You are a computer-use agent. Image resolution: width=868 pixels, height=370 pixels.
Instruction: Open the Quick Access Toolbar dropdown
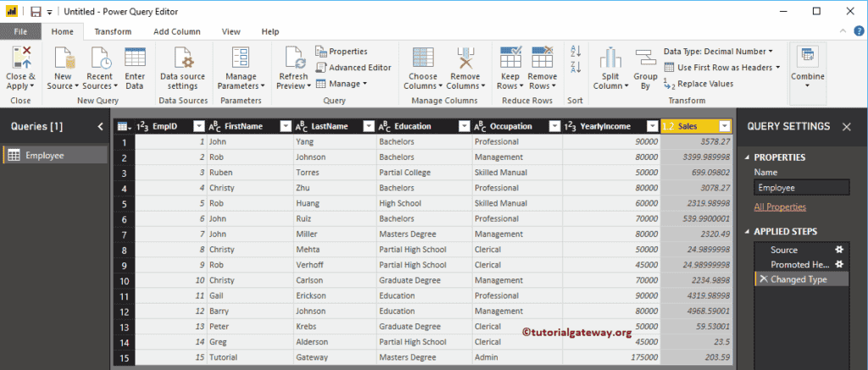coord(50,12)
